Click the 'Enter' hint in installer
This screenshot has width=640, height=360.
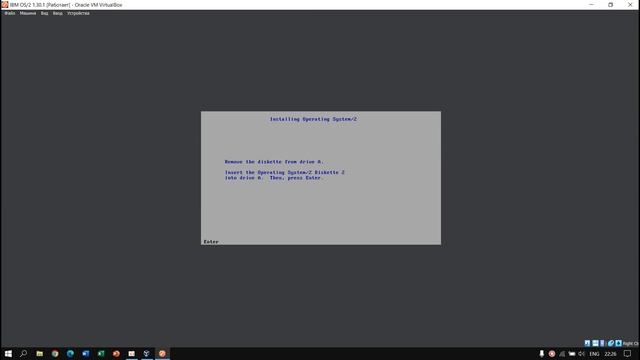(x=211, y=242)
